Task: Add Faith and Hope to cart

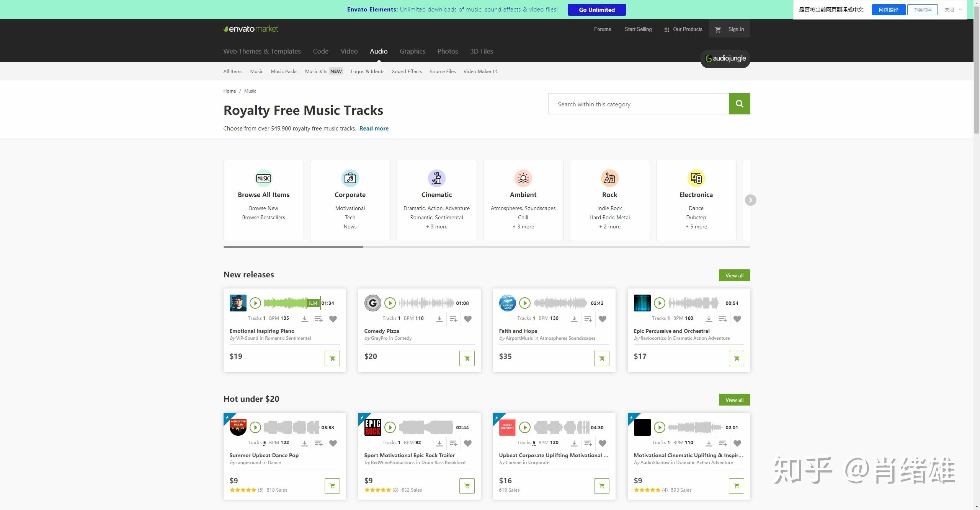Action: (602, 358)
